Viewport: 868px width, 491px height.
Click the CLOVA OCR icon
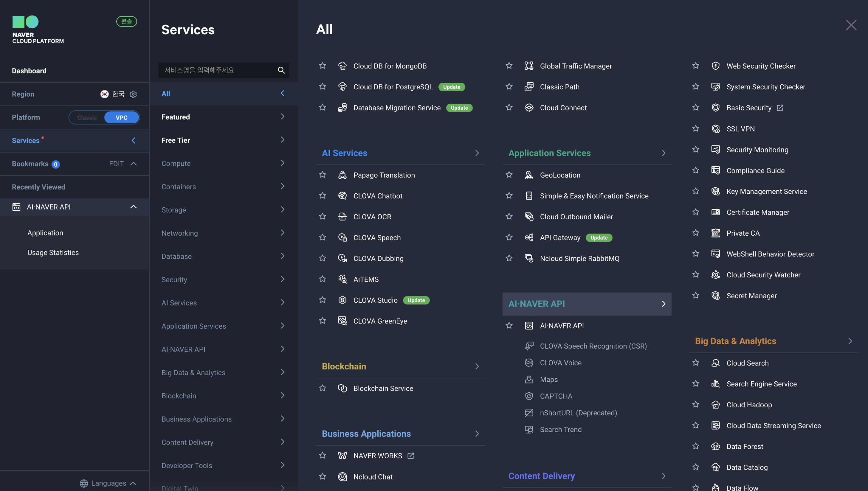(x=342, y=217)
